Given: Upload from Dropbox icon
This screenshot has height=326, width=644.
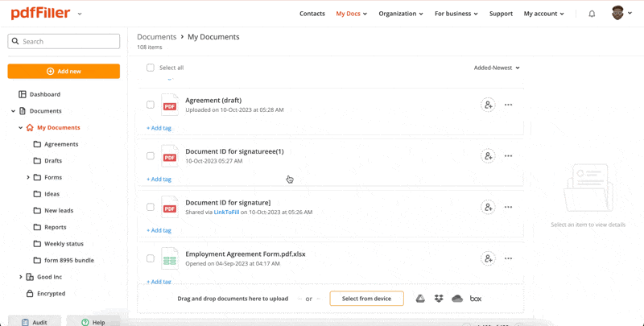Looking at the screenshot, I should (x=439, y=299).
